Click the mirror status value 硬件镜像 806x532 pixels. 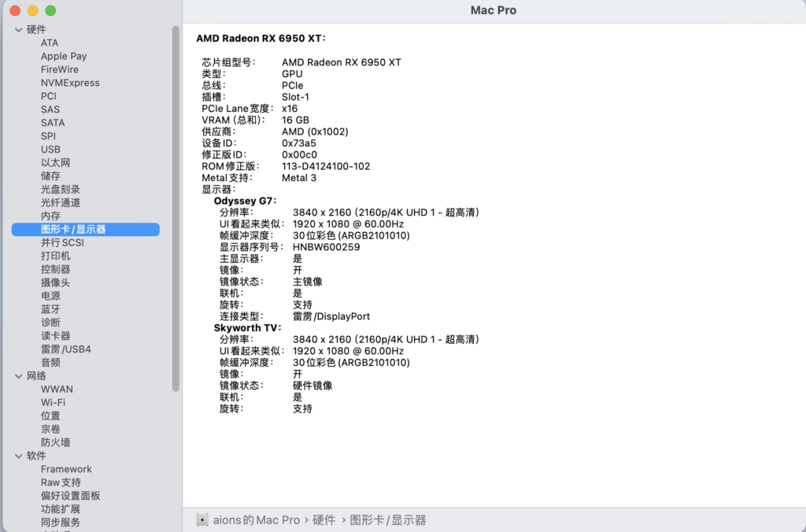(312, 386)
